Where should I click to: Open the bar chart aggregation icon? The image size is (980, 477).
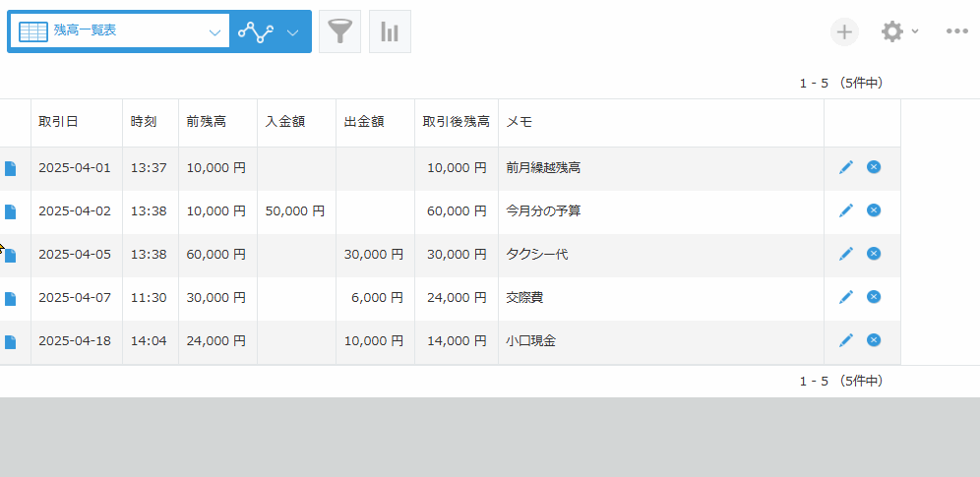point(390,31)
